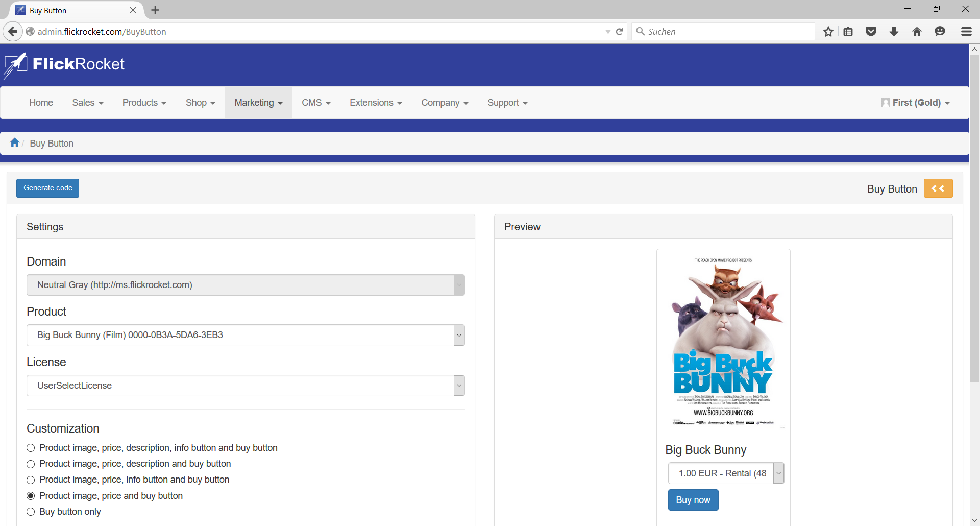The height and width of the screenshot is (526, 980).
Task: Open the bookmarks list icon
Action: [848, 32]
